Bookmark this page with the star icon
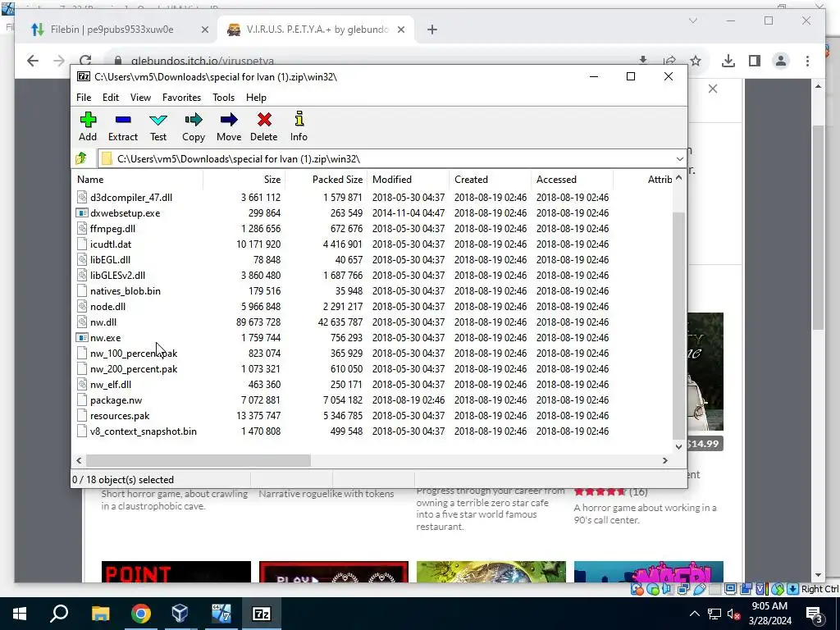The image size is (840, 630). (x=696, y=61)
